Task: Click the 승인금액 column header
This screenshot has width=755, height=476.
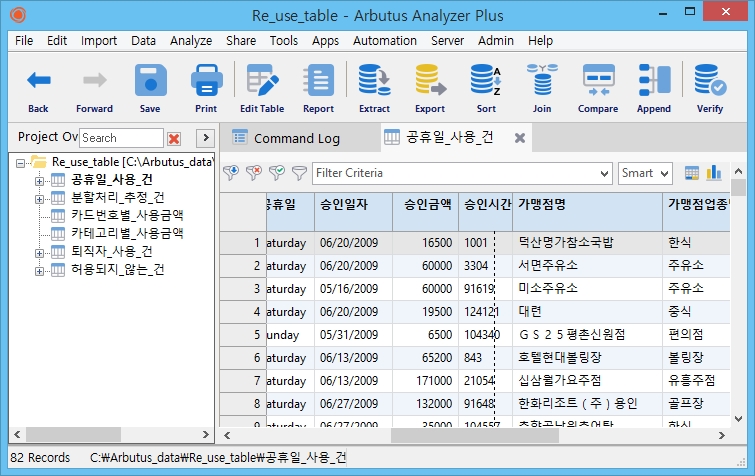Action: [425, 212]
